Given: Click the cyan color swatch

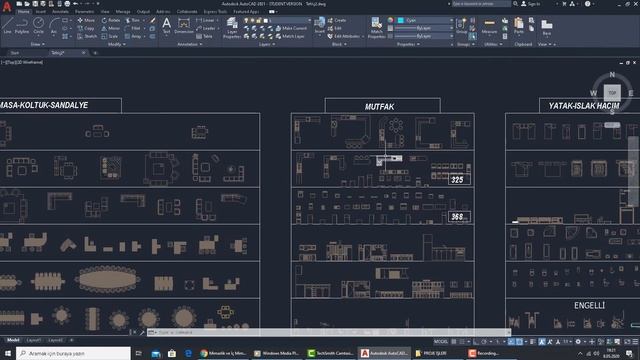Looking at the screenshot, I should click(401, 20).
